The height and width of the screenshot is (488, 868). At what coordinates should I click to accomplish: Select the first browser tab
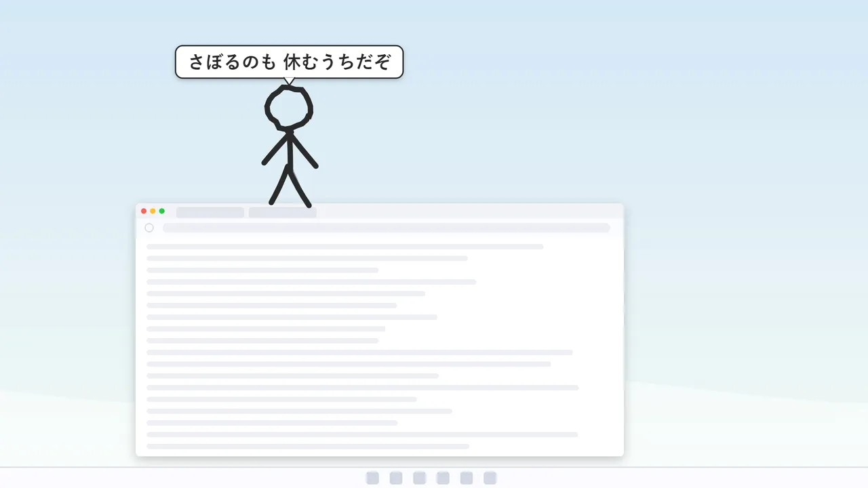tap(210, 212)
